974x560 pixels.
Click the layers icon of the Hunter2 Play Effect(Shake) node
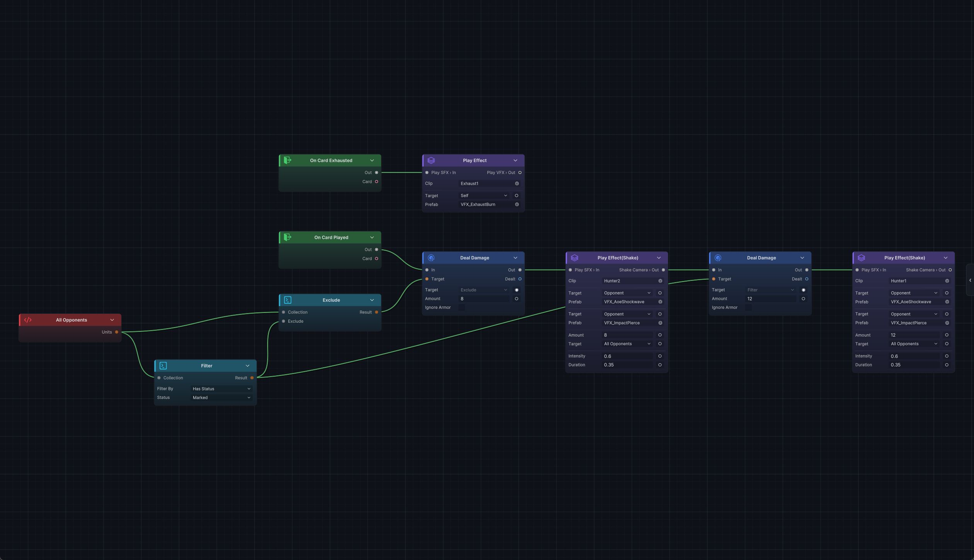574,258
